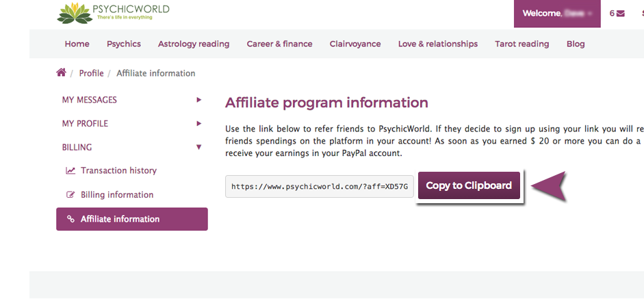Visit the Blog menu item
Viewport: 644px width, 299px height.
[576, 44]
